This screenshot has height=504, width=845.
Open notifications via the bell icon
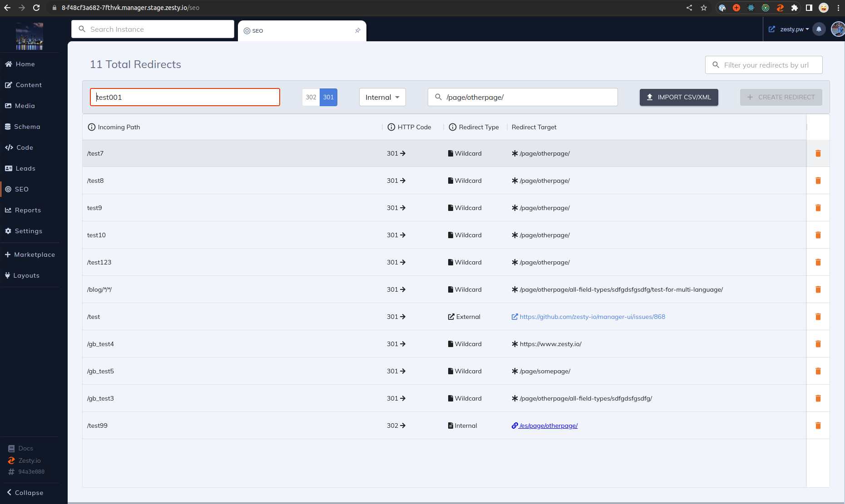[x=819, y=29]
